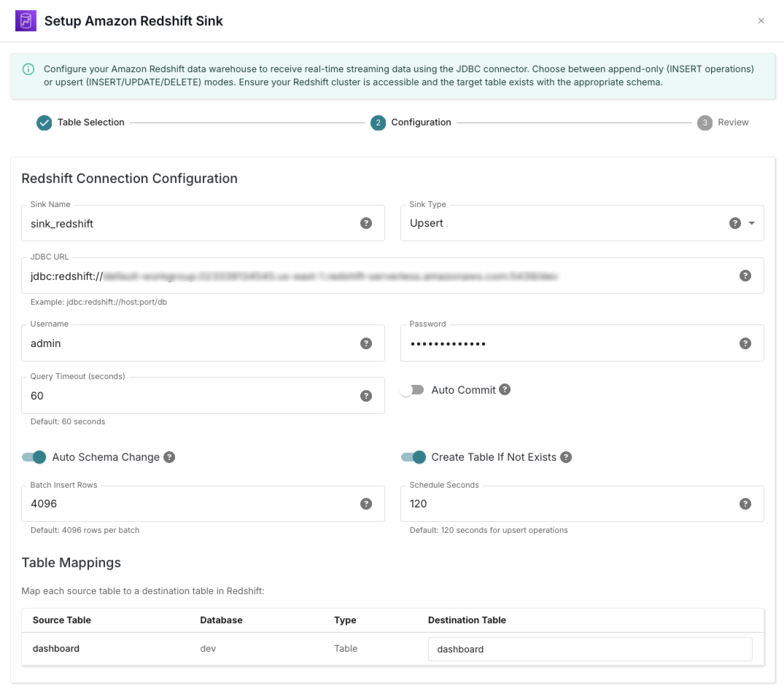Click the Default: 4096 rows per batch hint
Screen dimensions: 784x694
[85, 530]
